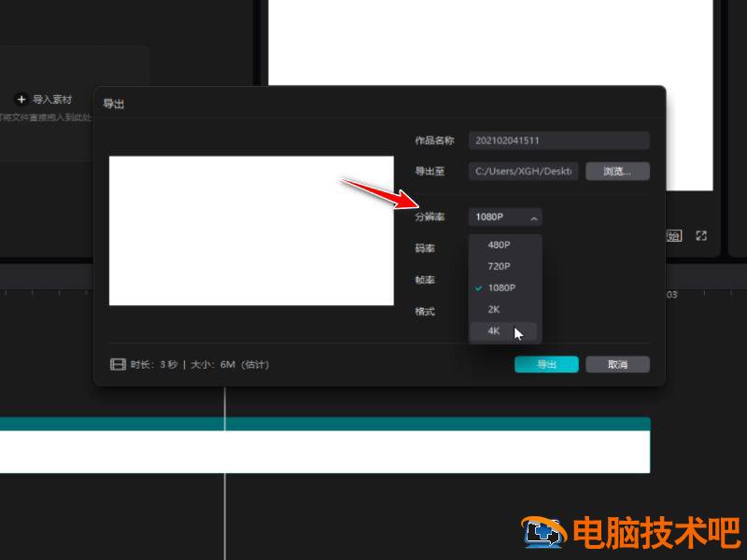Click the checked 1080P option
Screen dimensions: 747x560
tap(502, 287)
